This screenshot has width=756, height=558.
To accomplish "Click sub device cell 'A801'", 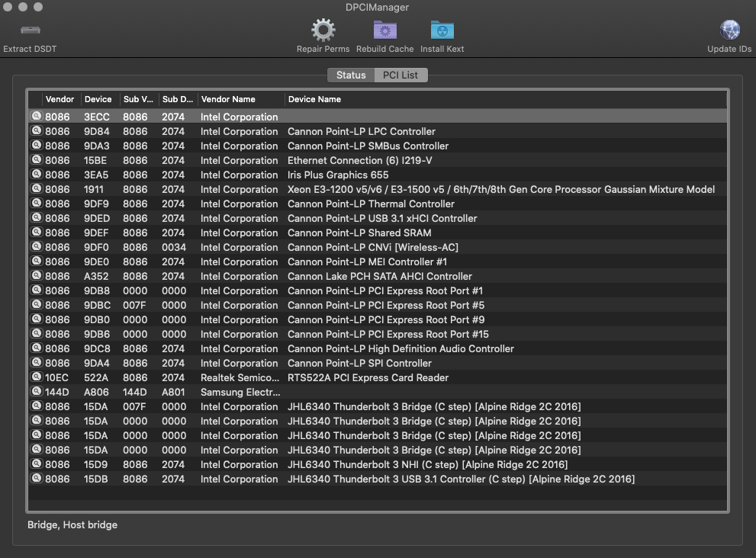I will 173,393.
